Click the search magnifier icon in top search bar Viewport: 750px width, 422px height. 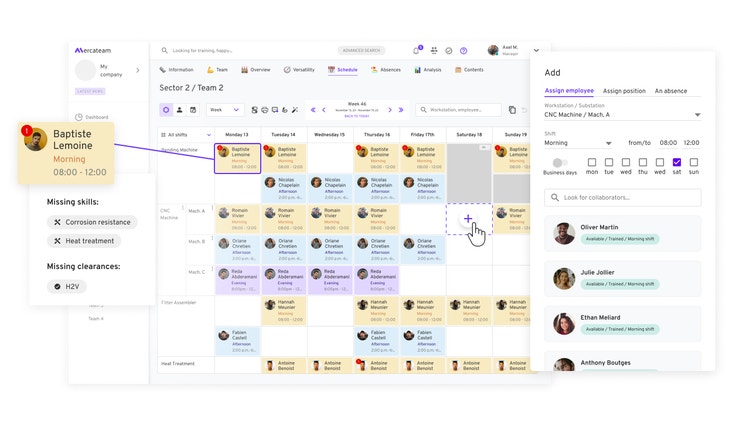tap(165, 50)
